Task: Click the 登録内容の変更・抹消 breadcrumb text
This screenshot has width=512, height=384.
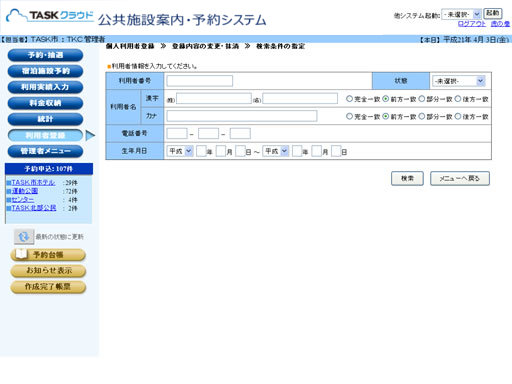Action: 205,46
